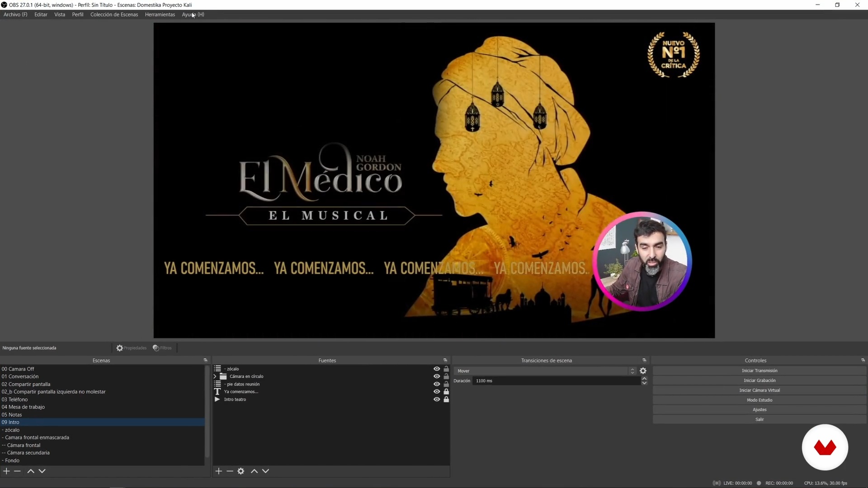Open the Archivo menu
The height and width of the screenshot is (488, 868).
click(x=15, y=14)
